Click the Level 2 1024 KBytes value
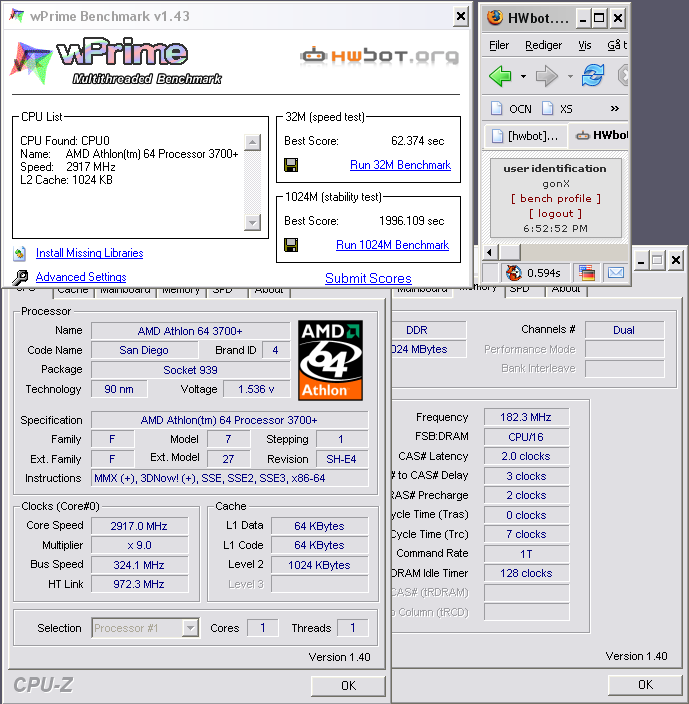689x704 pixels. click(319, 565)
